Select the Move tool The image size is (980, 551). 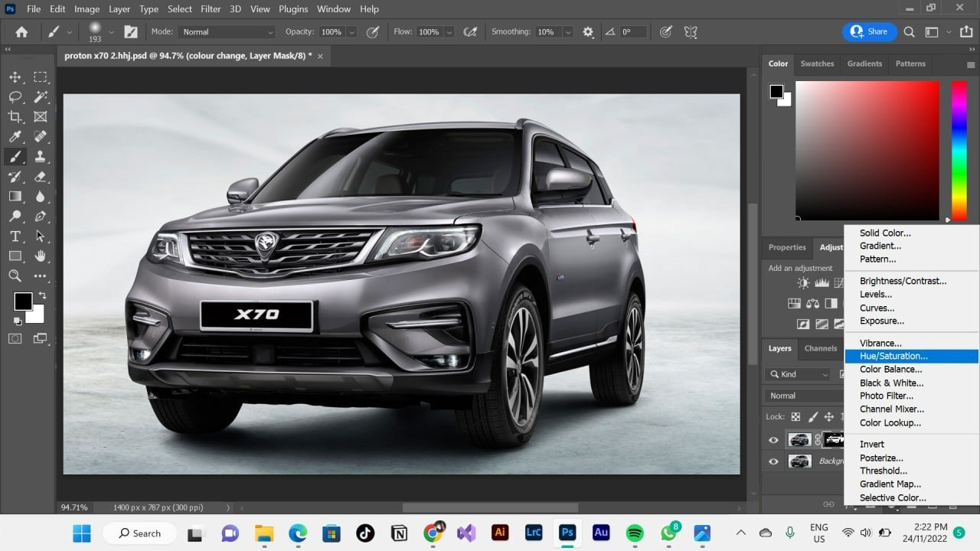[x=15, y=77]
